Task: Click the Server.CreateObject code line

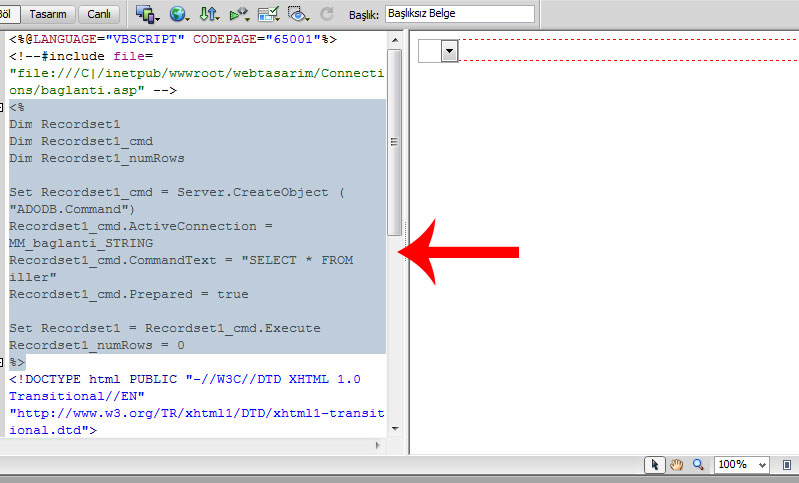Action: (x=177, y=192)
